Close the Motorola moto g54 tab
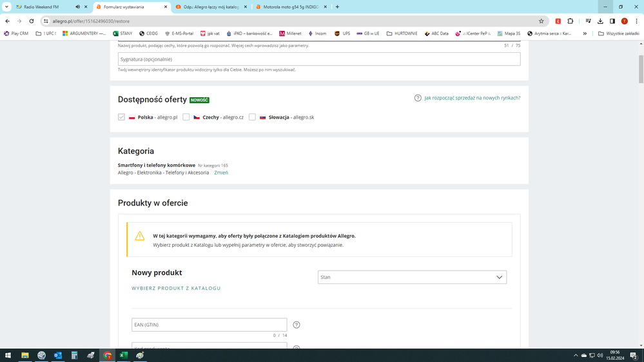 click(x=325, y=6)
